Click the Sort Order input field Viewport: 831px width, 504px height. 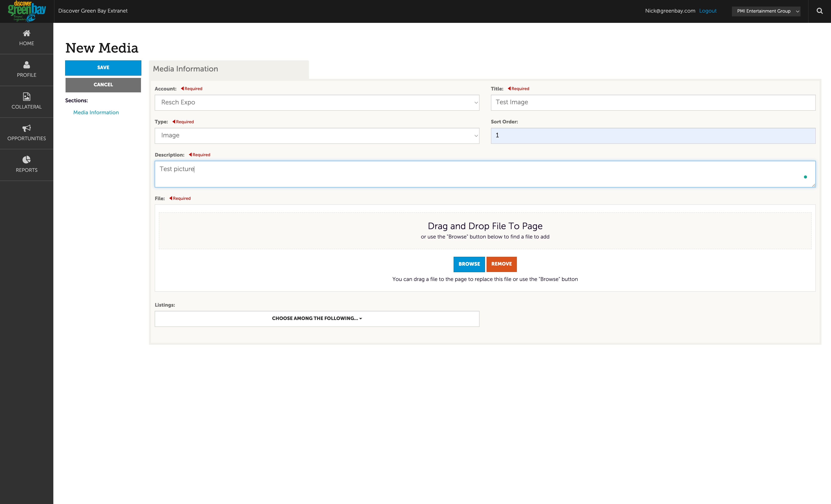tap(653, 135)
